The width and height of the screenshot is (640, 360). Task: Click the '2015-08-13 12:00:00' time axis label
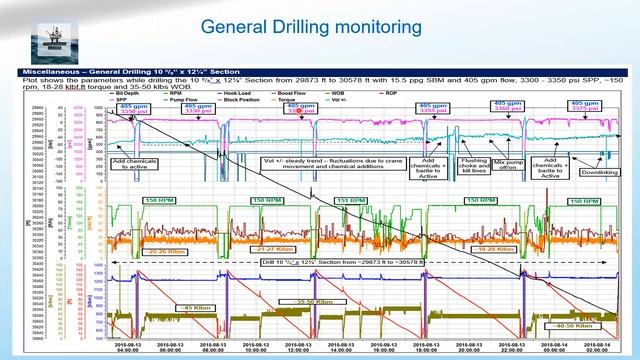(298, 347)
